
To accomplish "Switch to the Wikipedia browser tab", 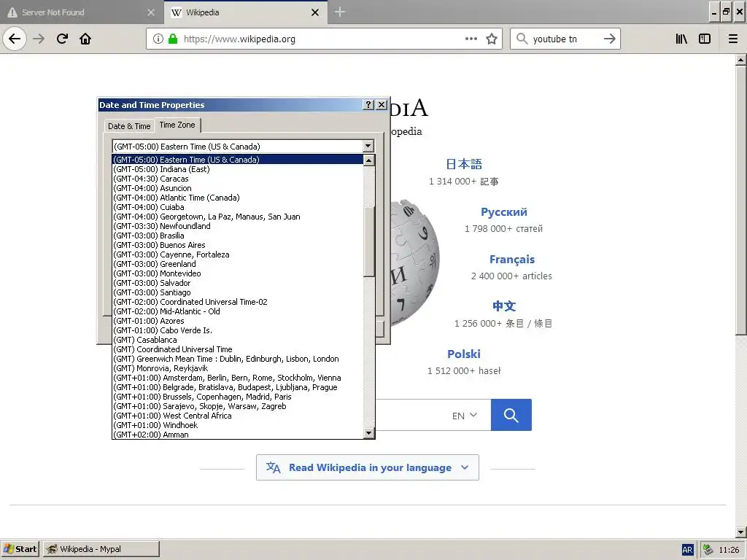I will (x=246, y=12).
